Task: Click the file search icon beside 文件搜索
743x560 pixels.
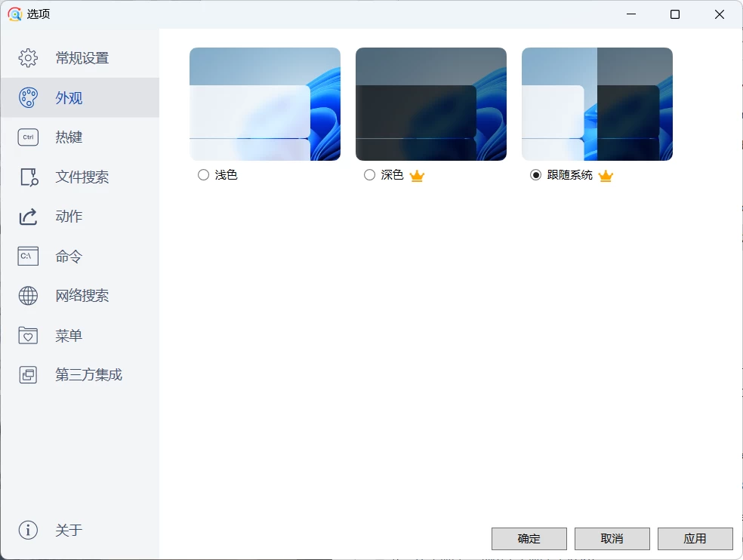Action: click(x=29, y=177)
